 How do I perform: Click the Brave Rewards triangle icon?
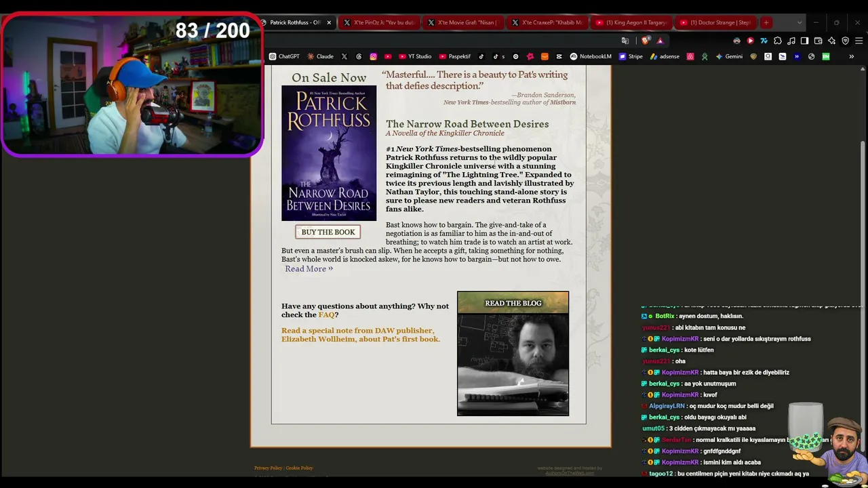click(x=660, y=41)
